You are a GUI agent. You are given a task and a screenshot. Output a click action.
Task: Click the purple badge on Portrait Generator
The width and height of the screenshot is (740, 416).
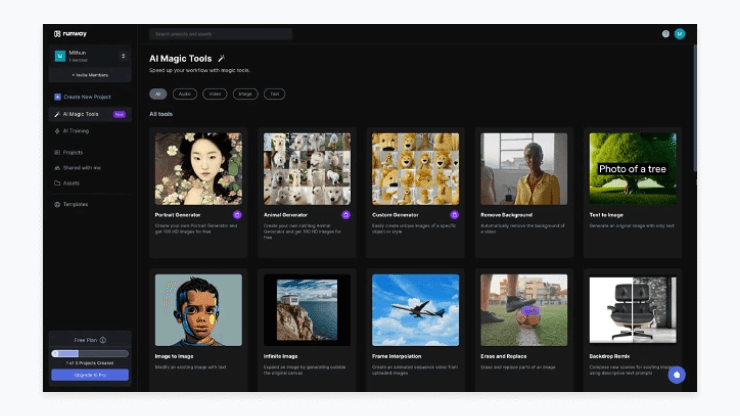237,214
